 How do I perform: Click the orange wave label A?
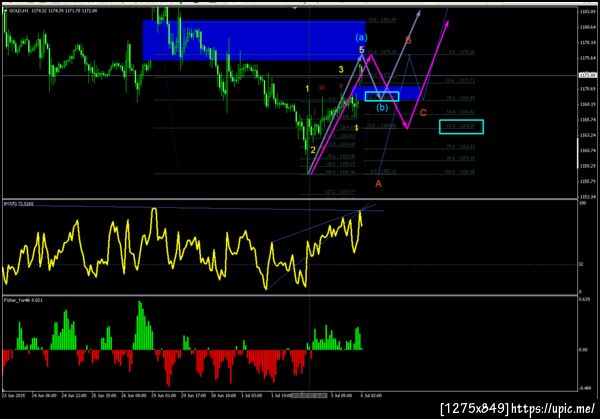pyautogui.click(x=378, y=184)
